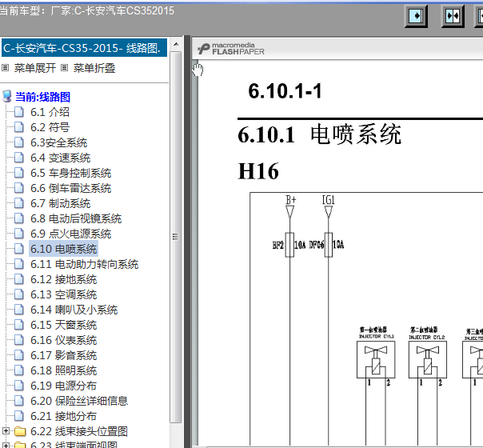Image resolution: width=483 pixels, height=448 pixels.
Task: Click the page icon beside 6.13 空调系统
Action: tap(18, 294)
